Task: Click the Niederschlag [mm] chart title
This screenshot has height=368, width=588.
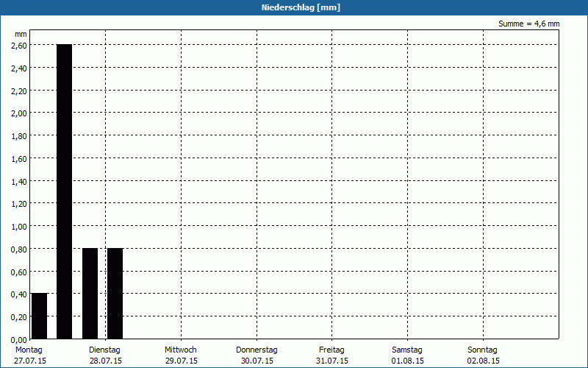Action: [x=301, y=7]
